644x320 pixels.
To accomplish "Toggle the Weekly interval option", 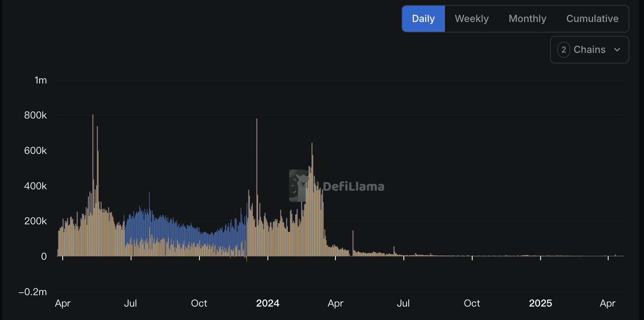I will pos(471,19).
